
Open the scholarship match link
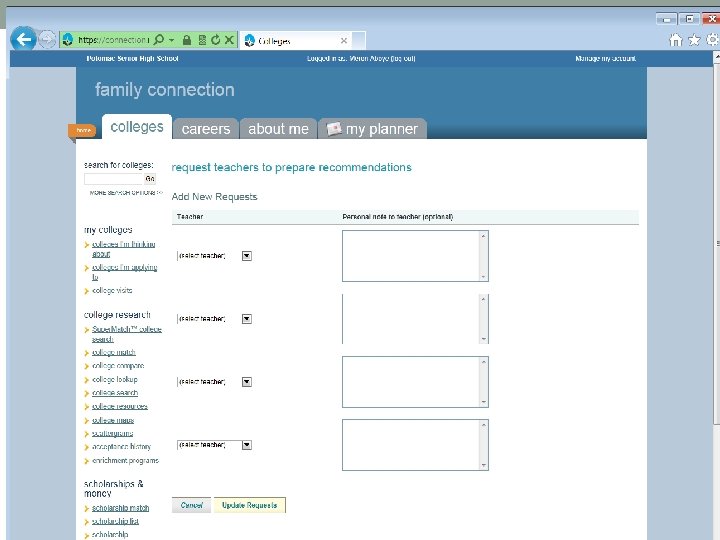[120, 508]
